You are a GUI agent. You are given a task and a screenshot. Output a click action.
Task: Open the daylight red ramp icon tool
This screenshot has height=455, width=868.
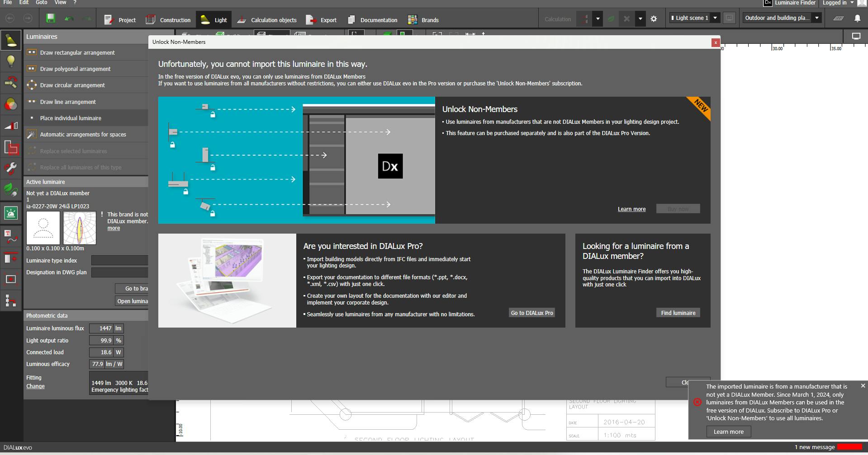(11, 126)
